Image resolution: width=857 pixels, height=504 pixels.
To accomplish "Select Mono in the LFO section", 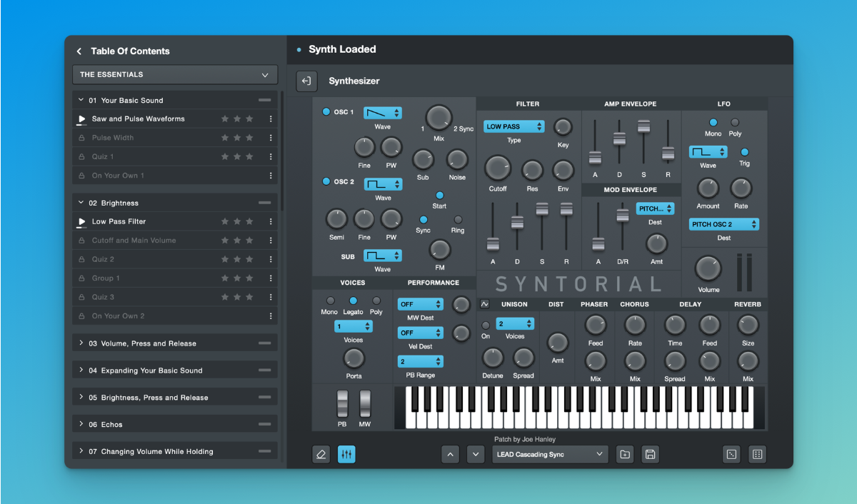I will (x=713, y=123).
